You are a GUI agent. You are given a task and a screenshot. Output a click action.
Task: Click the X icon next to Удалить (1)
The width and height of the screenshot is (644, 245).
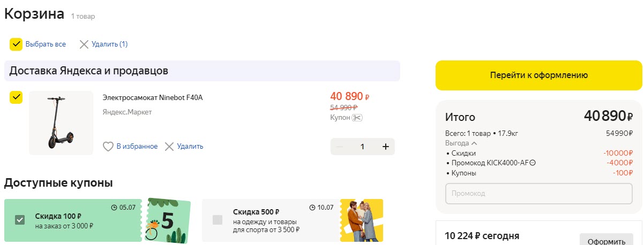coord(84,44)
